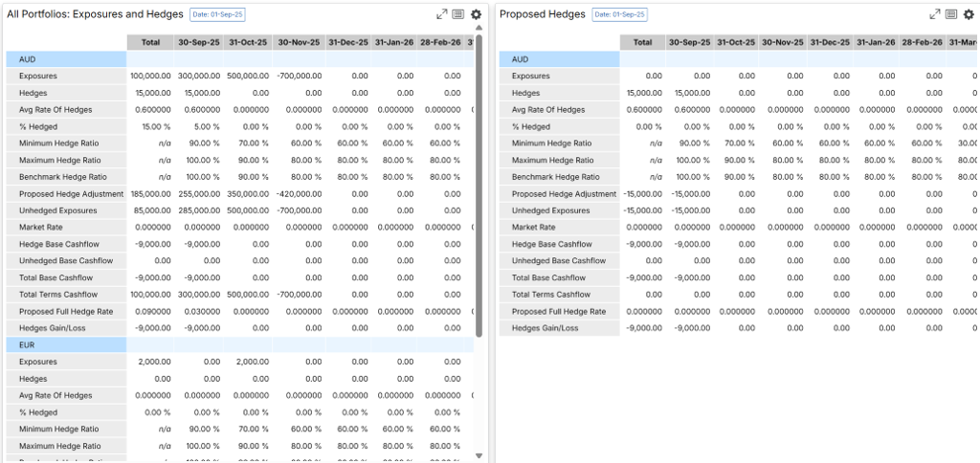Click Total column header in Proposed Hedges
The image size is (980, 463).
[x=642, y=42]
